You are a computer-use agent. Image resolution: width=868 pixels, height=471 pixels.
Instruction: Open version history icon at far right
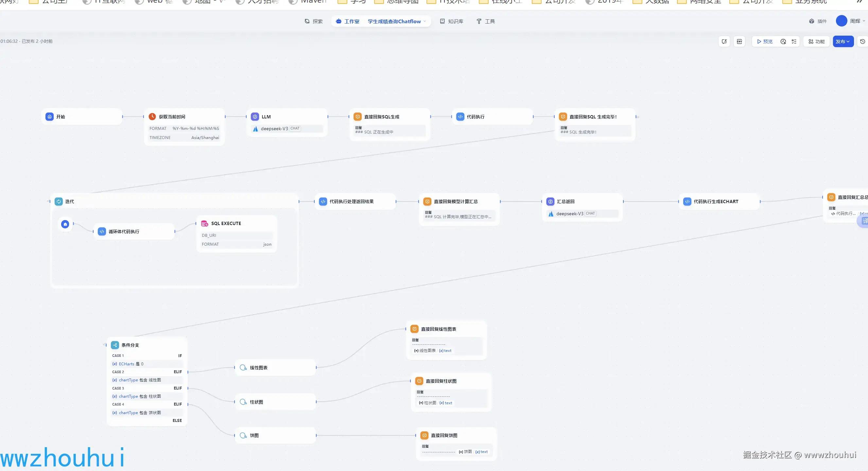[862, 42]
